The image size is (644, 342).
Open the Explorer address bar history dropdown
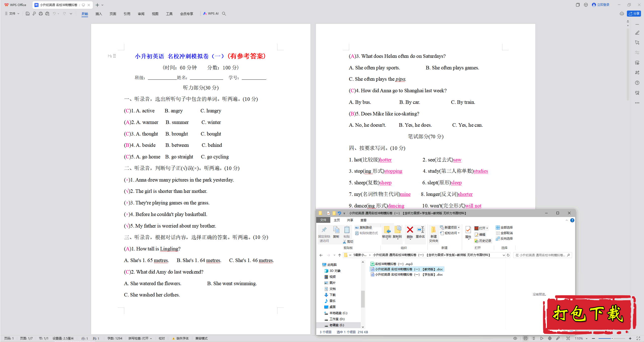(x=504, y=255)
